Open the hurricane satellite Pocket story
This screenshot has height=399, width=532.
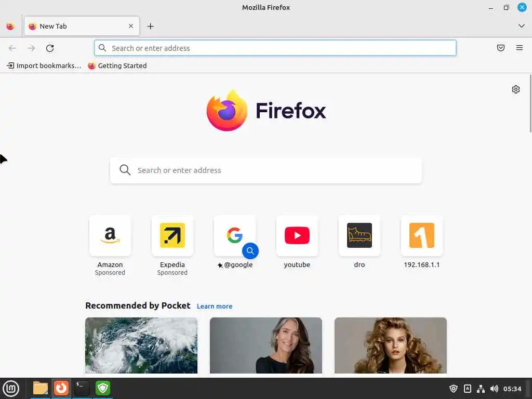point(141,345)
